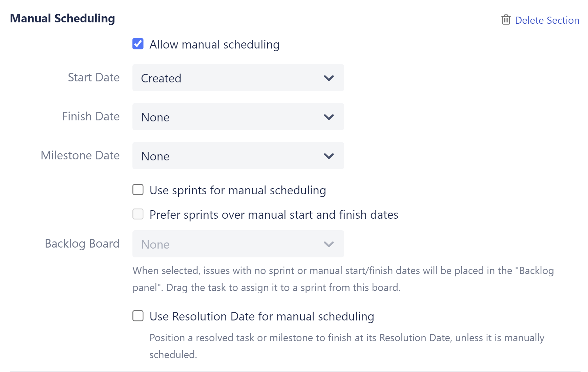The width and height of the screenshot is (588, 372).
Task: Select the Start Date field label
Action: click(x=94, y=77)
